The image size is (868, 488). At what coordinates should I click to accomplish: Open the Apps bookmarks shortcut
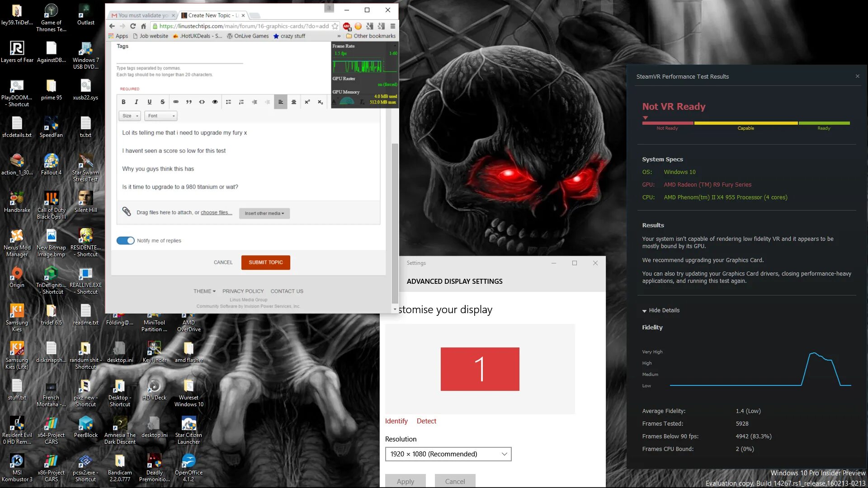[118, 36]
